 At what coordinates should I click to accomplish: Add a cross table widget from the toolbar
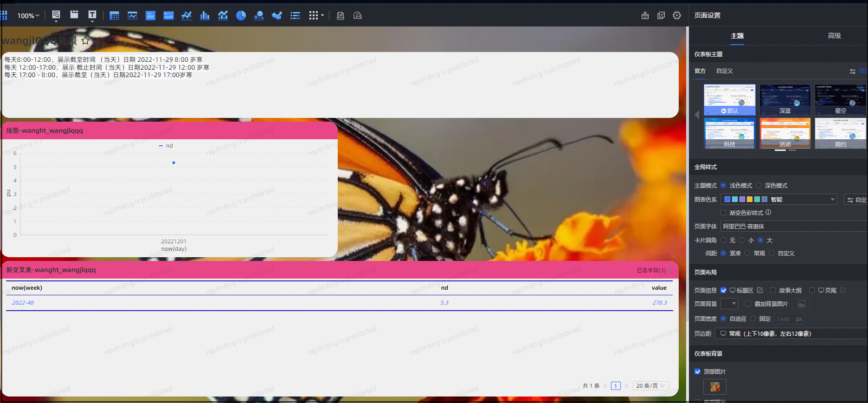tap(115, 16)
